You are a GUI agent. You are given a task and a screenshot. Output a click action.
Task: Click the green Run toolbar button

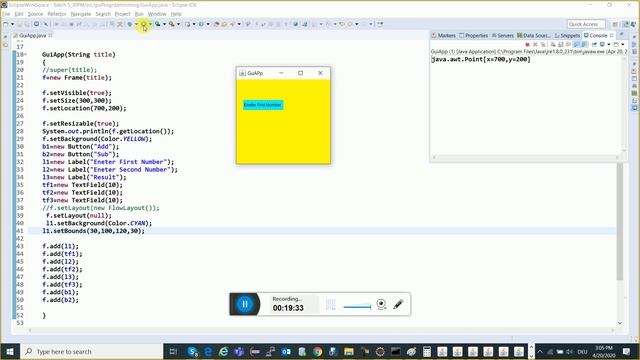[144, 24]
